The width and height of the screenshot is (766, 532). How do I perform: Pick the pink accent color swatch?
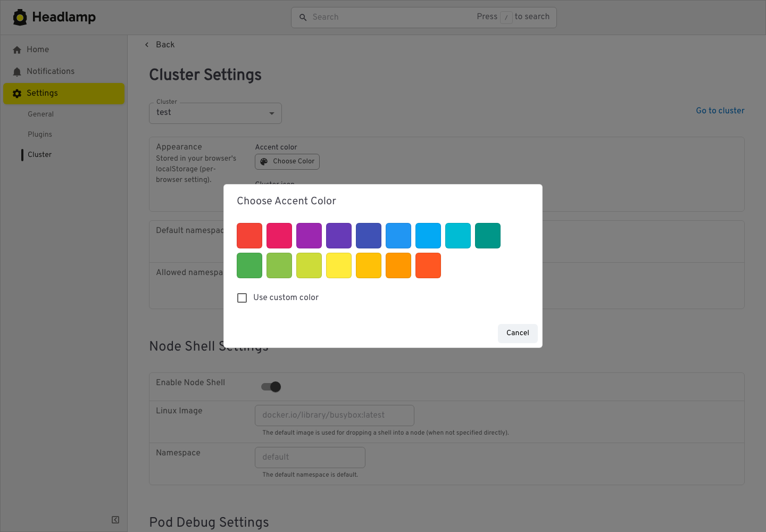pyautogui.click(x=279, y=236)
